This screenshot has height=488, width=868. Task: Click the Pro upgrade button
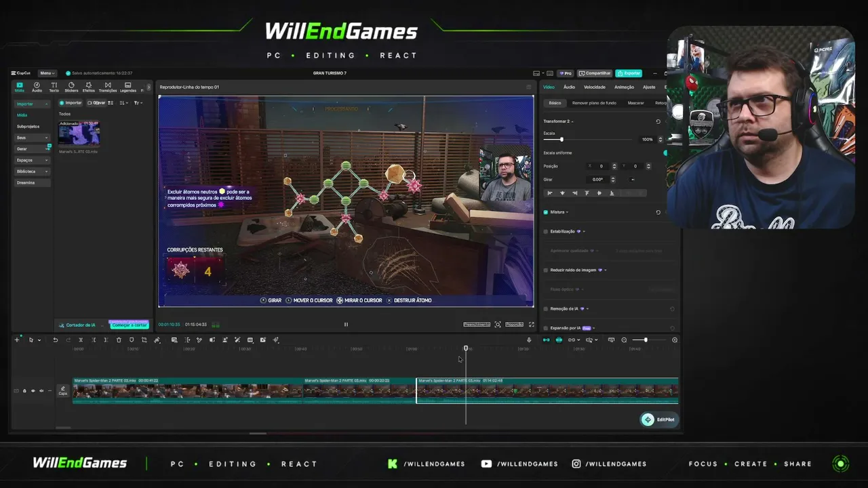(x=566, y=73)
